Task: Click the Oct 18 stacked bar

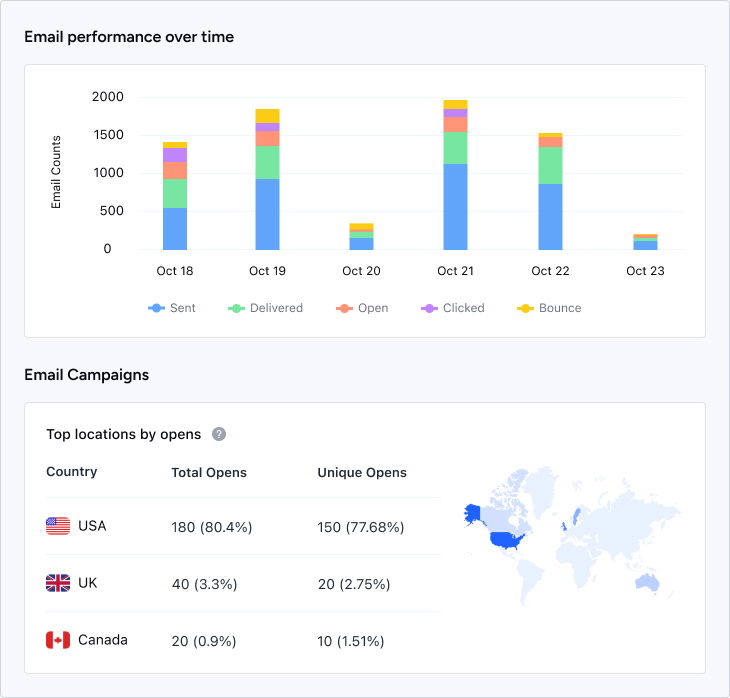Action: tap(175, 196)
